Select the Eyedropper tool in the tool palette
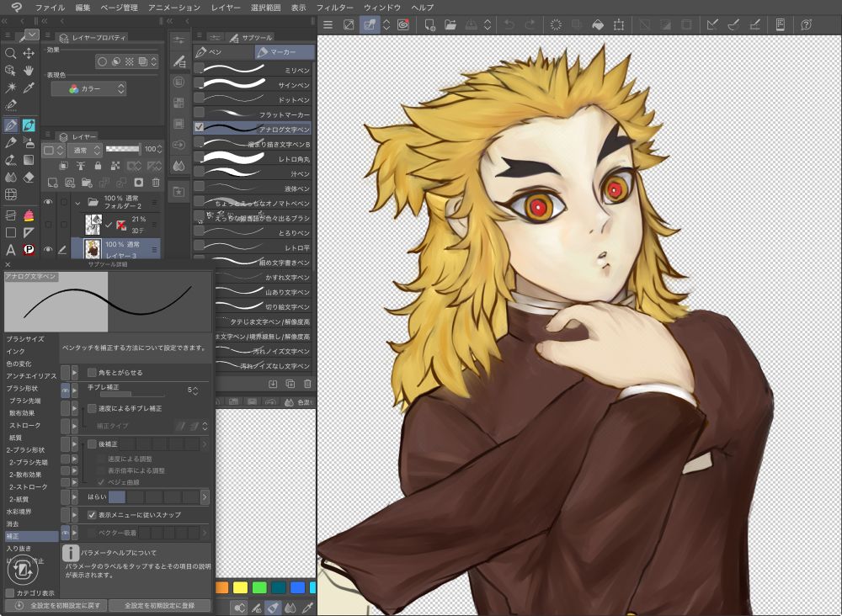842x616 pixels. [x=29, y=88]
